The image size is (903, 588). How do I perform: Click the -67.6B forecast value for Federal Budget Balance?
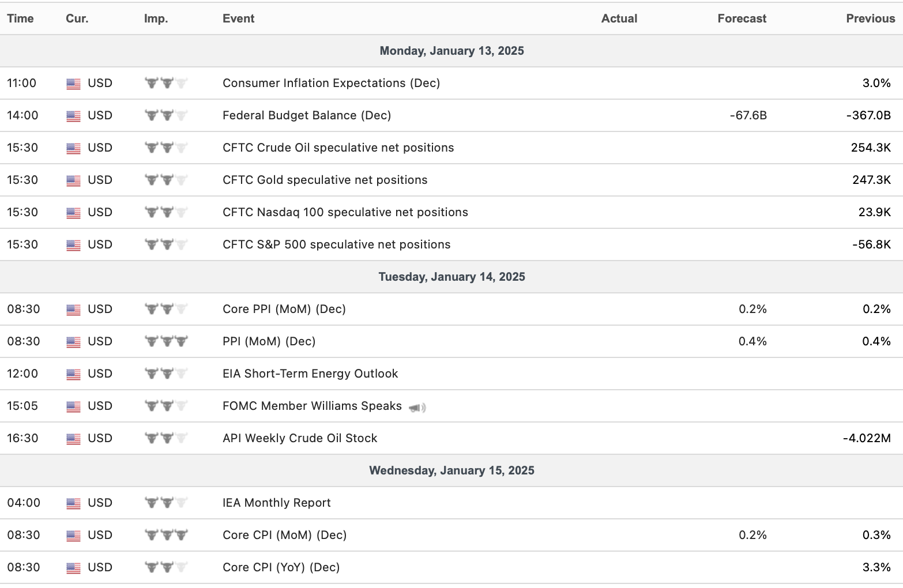(748, 115)
